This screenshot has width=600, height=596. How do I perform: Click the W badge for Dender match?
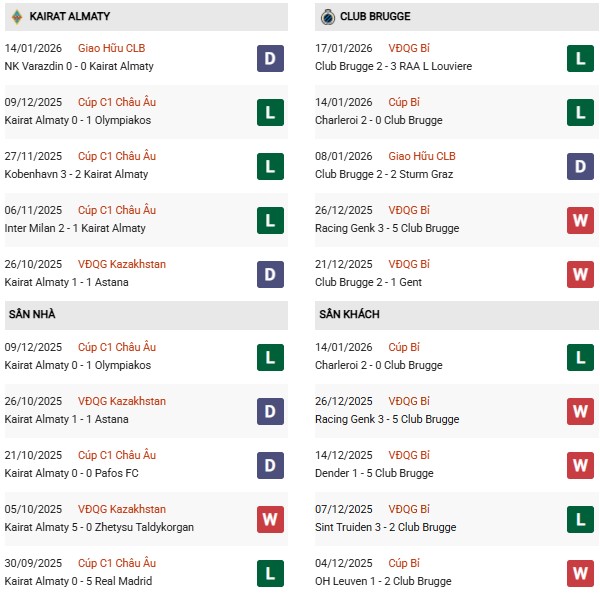[x=581, y=465]
